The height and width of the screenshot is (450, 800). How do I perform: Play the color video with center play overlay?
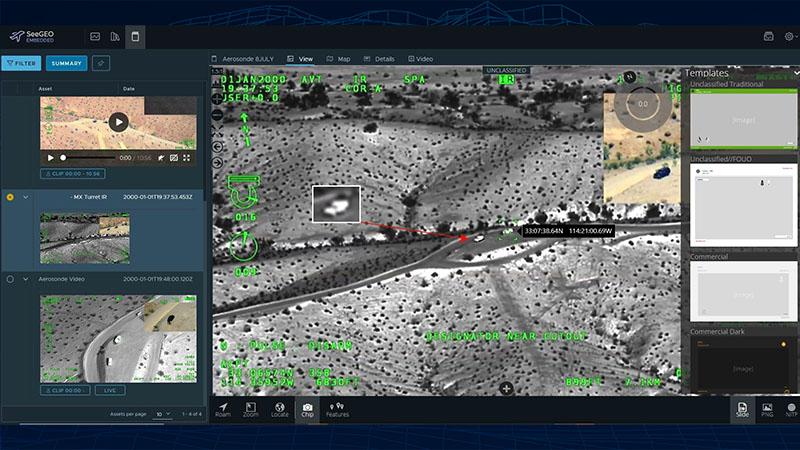118,122
